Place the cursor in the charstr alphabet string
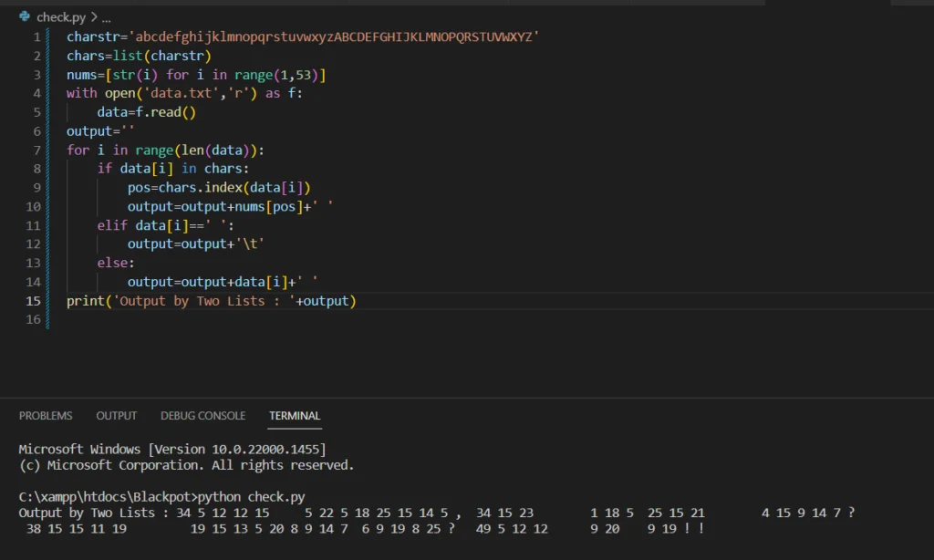The image size is (934, 560). (x=334, y=36)
